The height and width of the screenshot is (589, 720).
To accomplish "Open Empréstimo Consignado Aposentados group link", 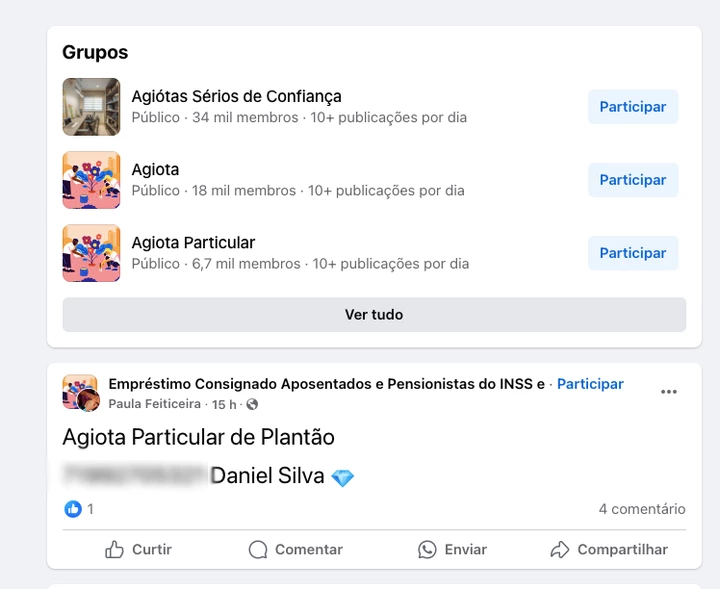I will 326,384.
